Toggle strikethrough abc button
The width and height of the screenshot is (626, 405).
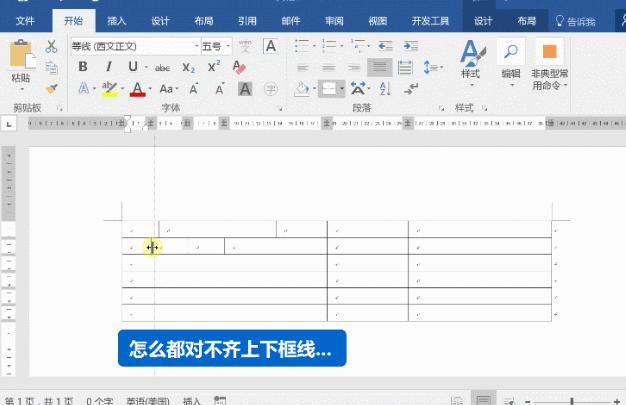pos(162,68)
